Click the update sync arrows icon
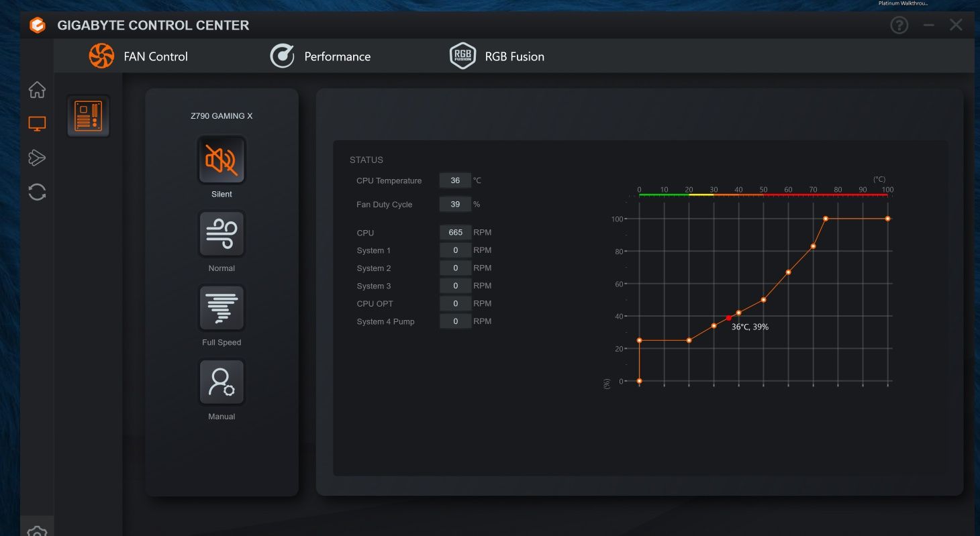The height and width of the screenshot is (536, 980). point(37,193)
